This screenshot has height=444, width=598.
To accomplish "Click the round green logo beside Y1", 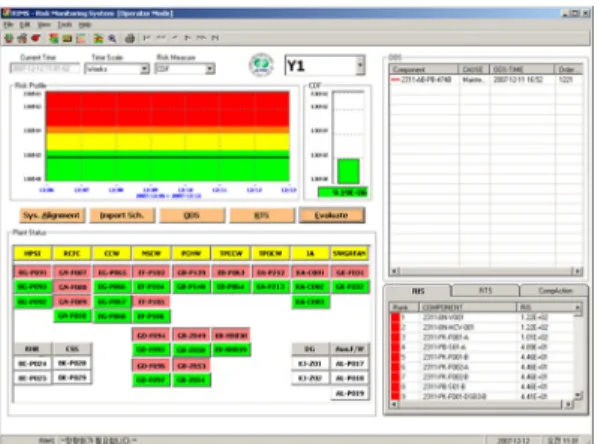I will pos(261,65).
